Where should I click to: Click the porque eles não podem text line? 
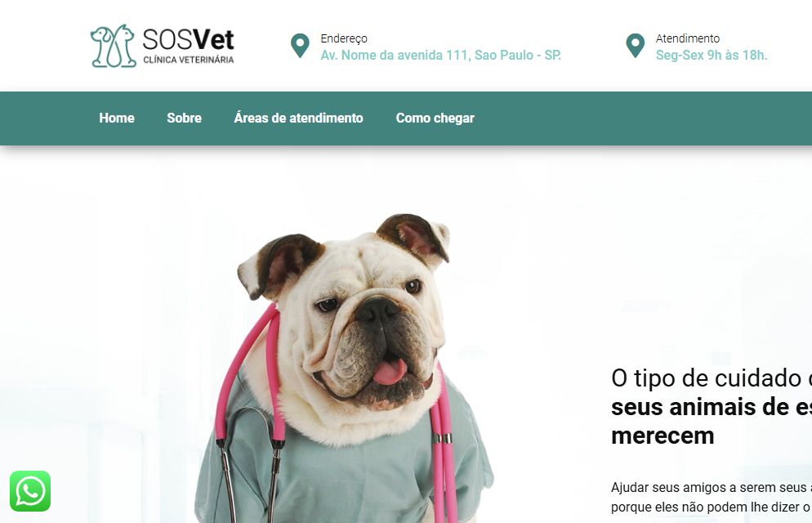[712, 507]
